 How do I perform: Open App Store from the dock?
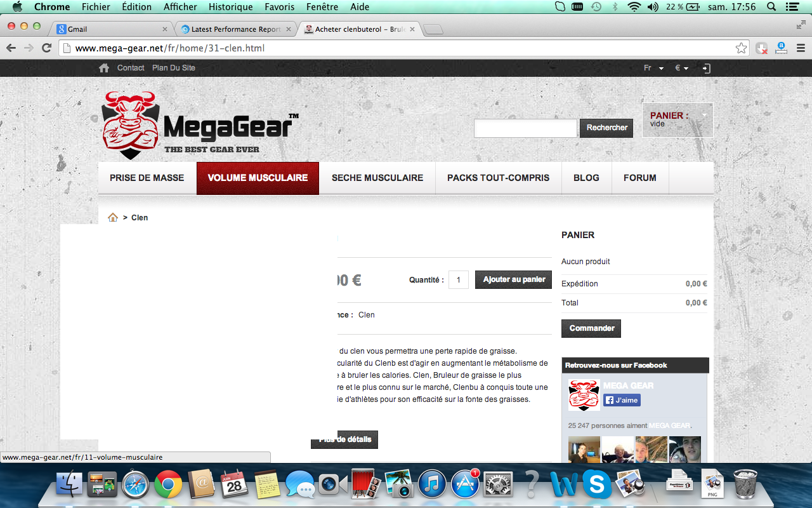coord(465,485)
